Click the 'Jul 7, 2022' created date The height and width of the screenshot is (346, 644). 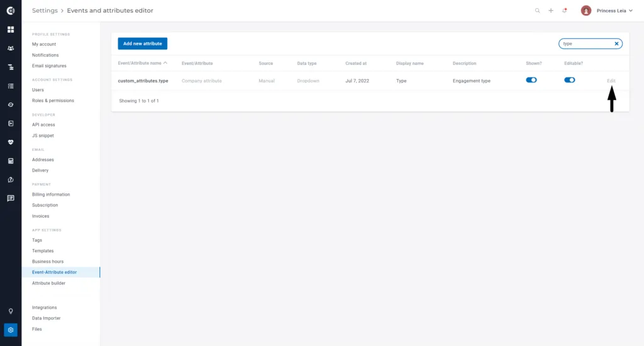[357, 81]
